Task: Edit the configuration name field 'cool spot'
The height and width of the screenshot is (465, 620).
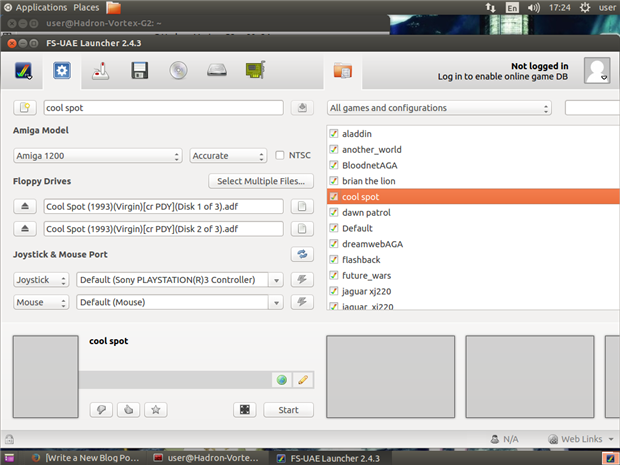Action: 163,108
